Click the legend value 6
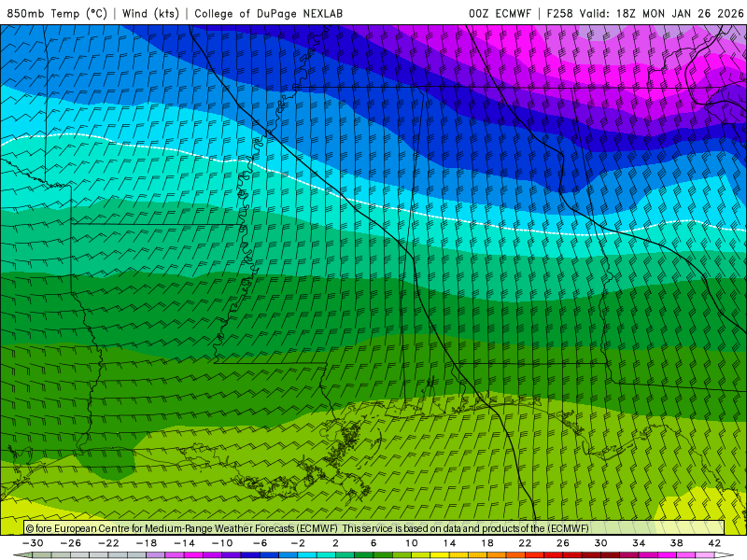 [373, 543]
